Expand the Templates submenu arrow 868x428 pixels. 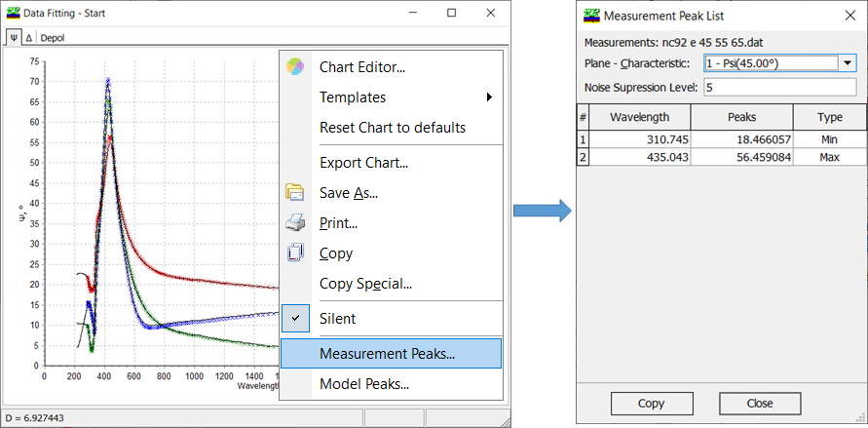point(489,97)
